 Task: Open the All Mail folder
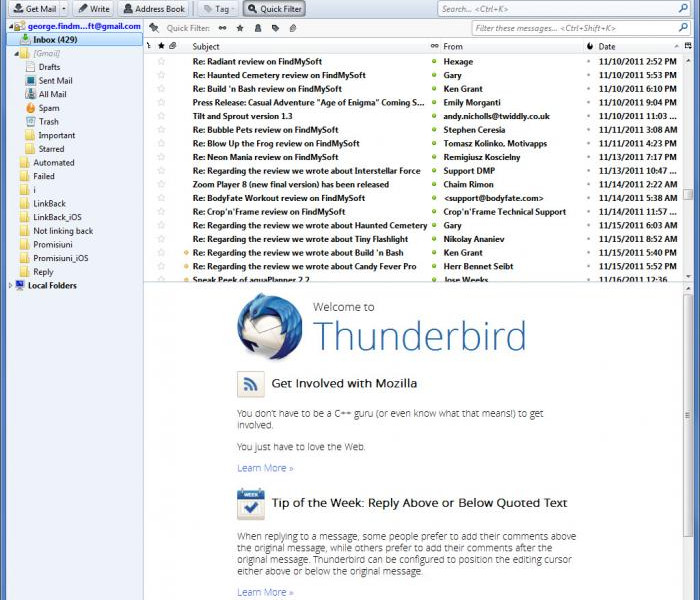pos(52,94)
